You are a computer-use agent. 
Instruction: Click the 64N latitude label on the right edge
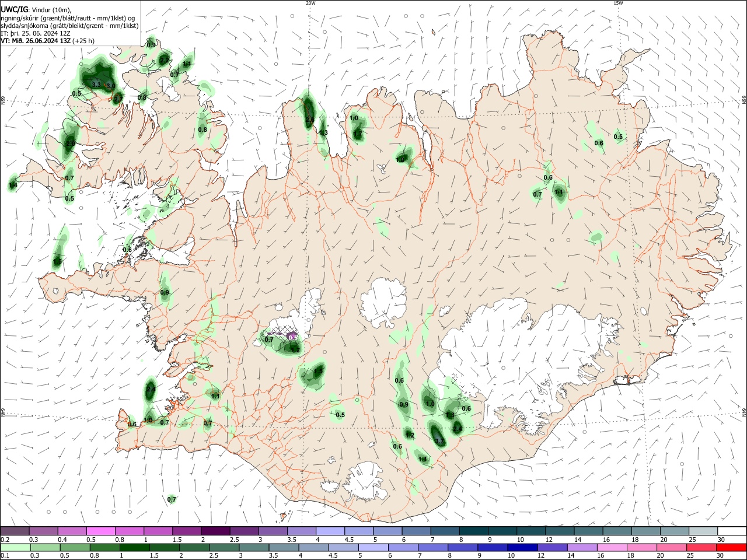click(x=744, y=412)
